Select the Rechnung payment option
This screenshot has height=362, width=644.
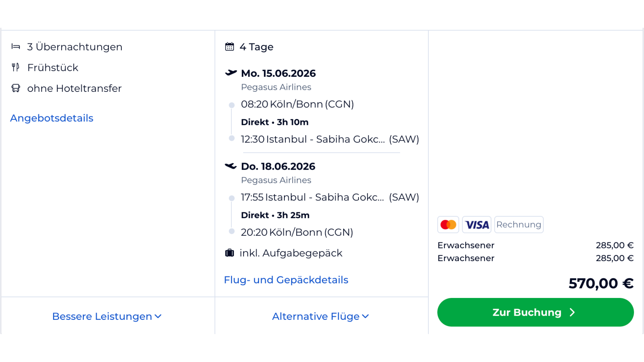pyautogui.click(x=519, y=224)
